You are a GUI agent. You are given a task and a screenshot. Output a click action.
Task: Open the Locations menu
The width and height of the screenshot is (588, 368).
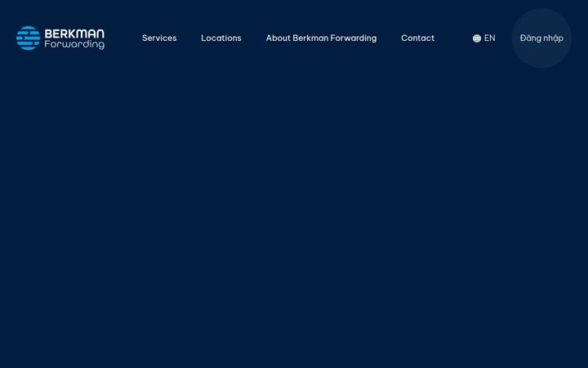point(221,38)
